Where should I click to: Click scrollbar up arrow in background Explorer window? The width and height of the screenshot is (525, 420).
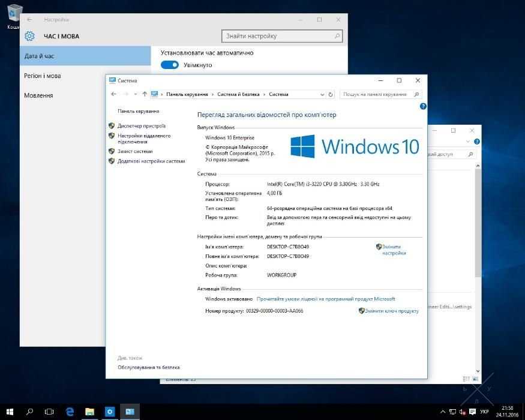click(478, 166)
